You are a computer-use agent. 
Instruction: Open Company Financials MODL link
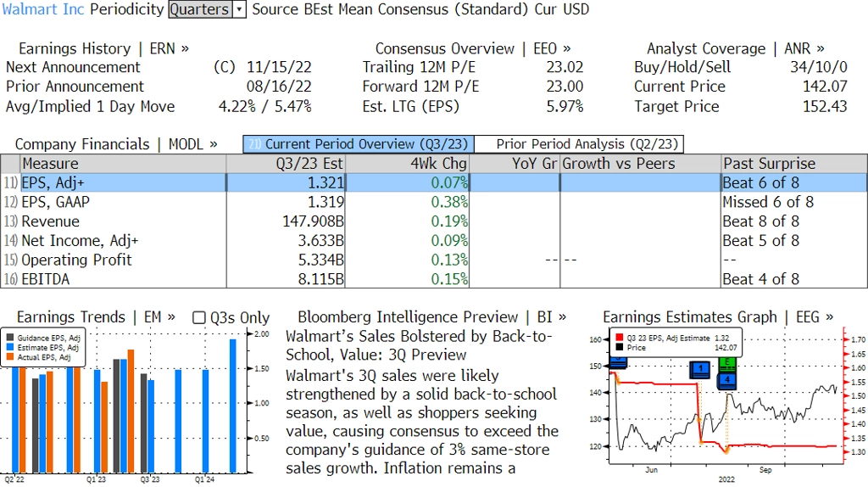click(x=115, y=144)
